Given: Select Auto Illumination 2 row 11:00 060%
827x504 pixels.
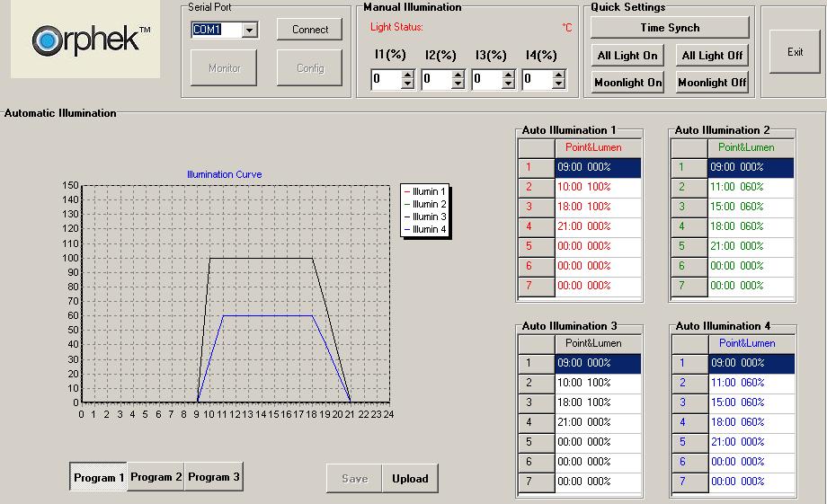Looking at the screenshot, I should (x=751, y=187).
